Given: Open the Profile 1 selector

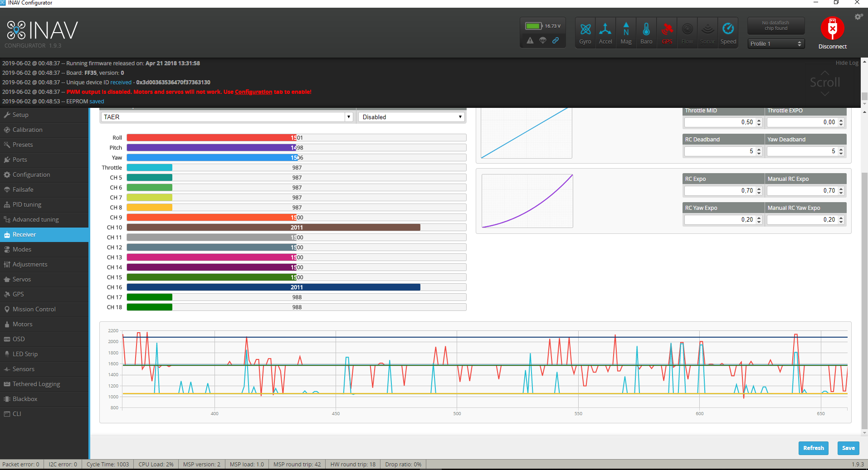Looking at the screenshot, I should point(775,44).
